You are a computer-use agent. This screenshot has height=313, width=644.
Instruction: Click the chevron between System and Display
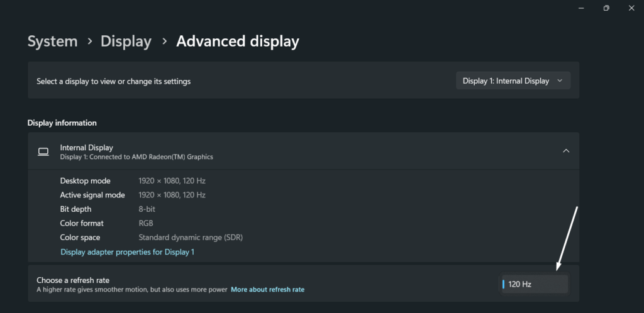tap(89, 41)
